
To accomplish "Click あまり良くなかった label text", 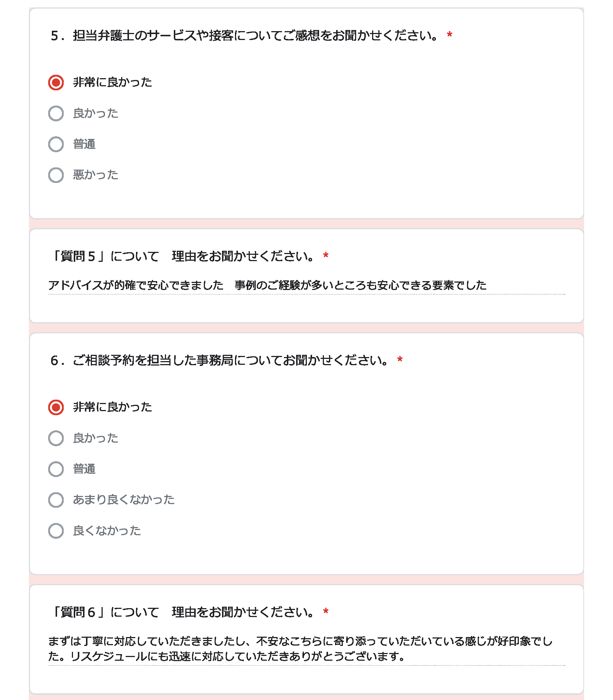I will point(124,500).
